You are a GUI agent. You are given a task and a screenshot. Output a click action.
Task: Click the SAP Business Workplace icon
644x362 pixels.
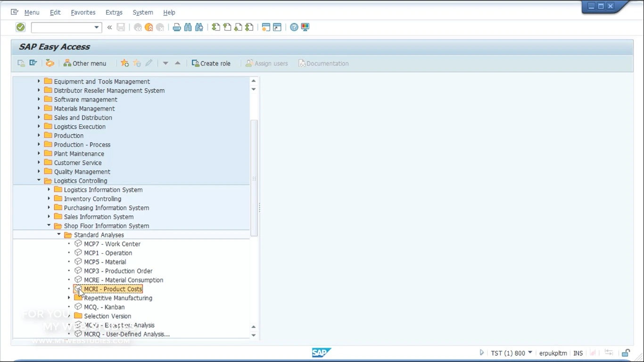50,63
